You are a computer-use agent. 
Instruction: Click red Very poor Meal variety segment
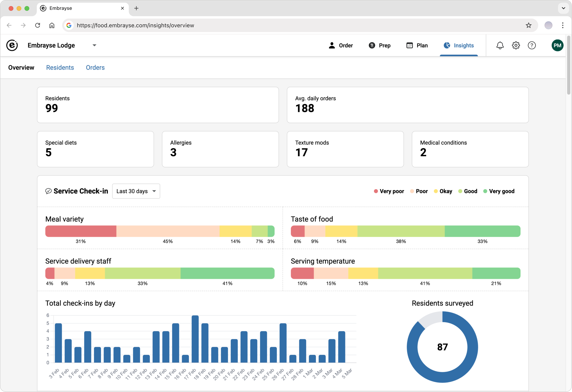coord(81,231)
